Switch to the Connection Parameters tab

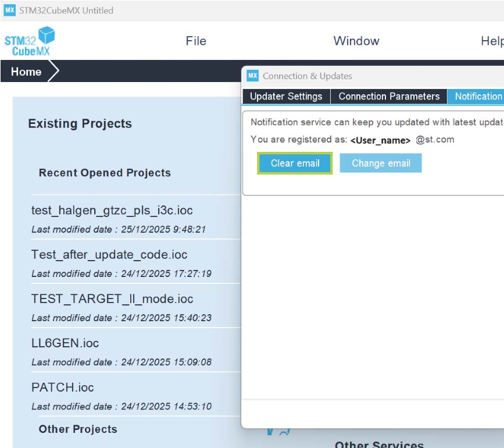pyautogui.click(x=389, y=96)
